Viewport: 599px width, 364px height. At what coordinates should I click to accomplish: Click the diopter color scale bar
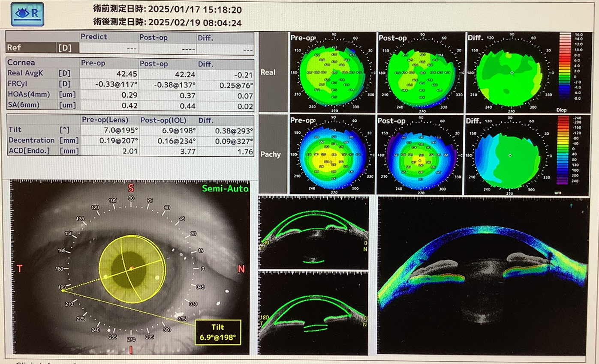pyautogui.click(x=566, y=70)
